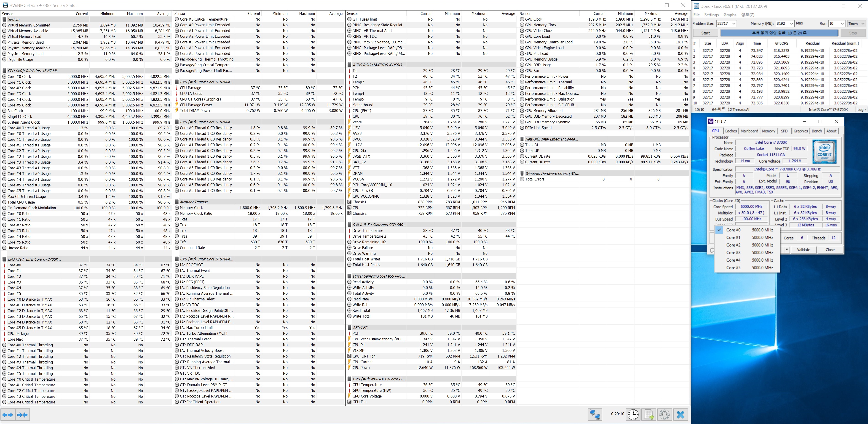Viewport: 868px width, 424px height.
Task: Click the blue X close sensors button
Action: pyautogui.click(x=680, y=415)
